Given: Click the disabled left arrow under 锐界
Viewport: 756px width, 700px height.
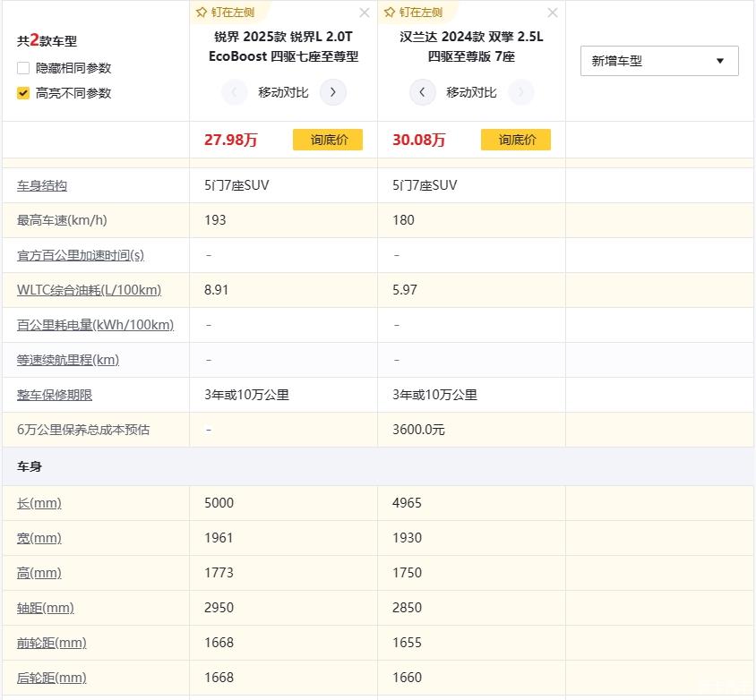Looking at the screenshot, I should [x=235, y=92].
